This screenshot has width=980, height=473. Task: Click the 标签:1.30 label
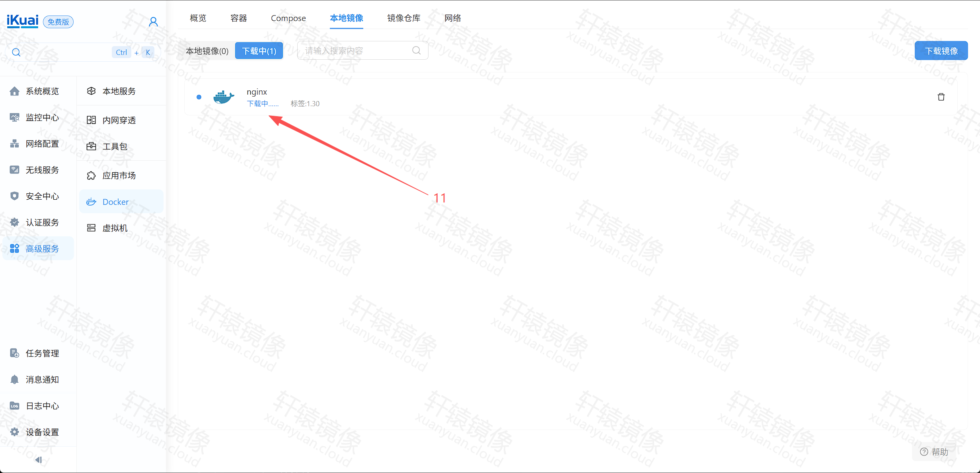305,104
